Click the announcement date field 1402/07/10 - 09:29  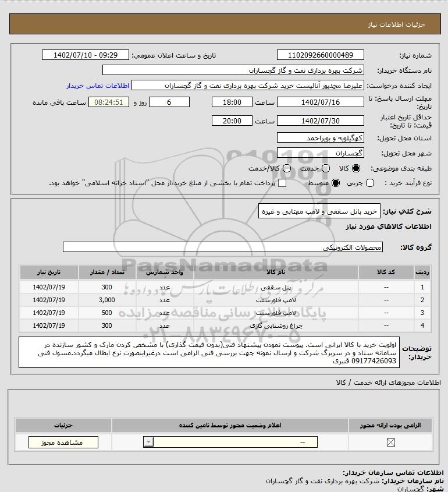tap(86, 55)
